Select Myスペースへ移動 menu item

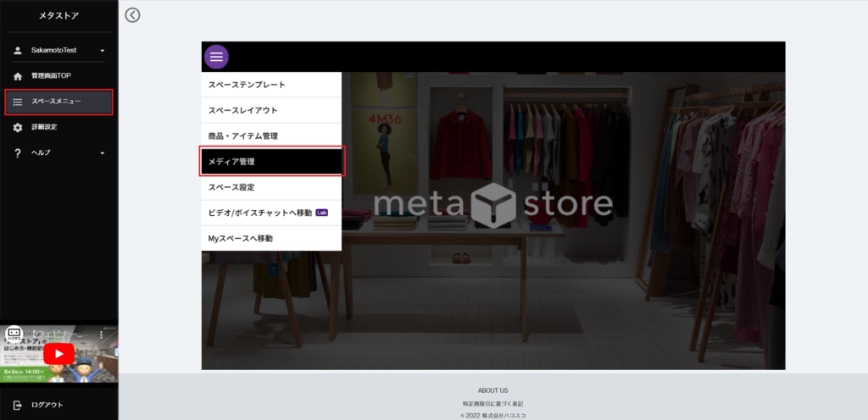click(271, 238)
